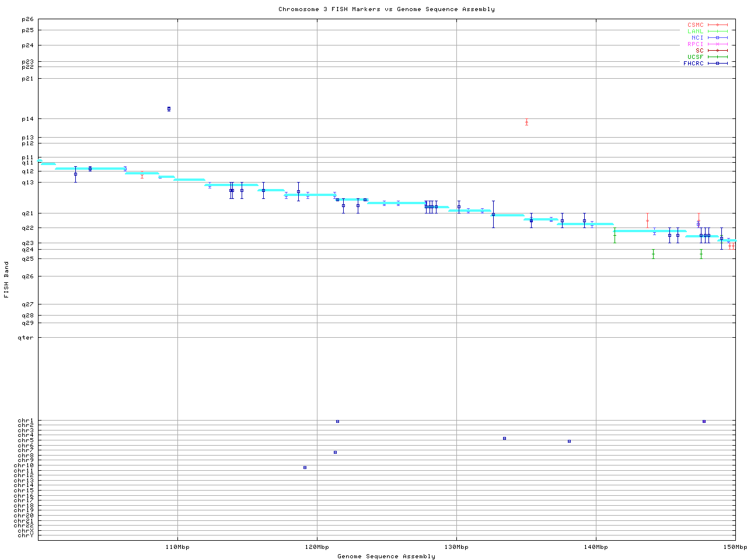Click the chr1 row marker near 148Mbp

(704, 421)
